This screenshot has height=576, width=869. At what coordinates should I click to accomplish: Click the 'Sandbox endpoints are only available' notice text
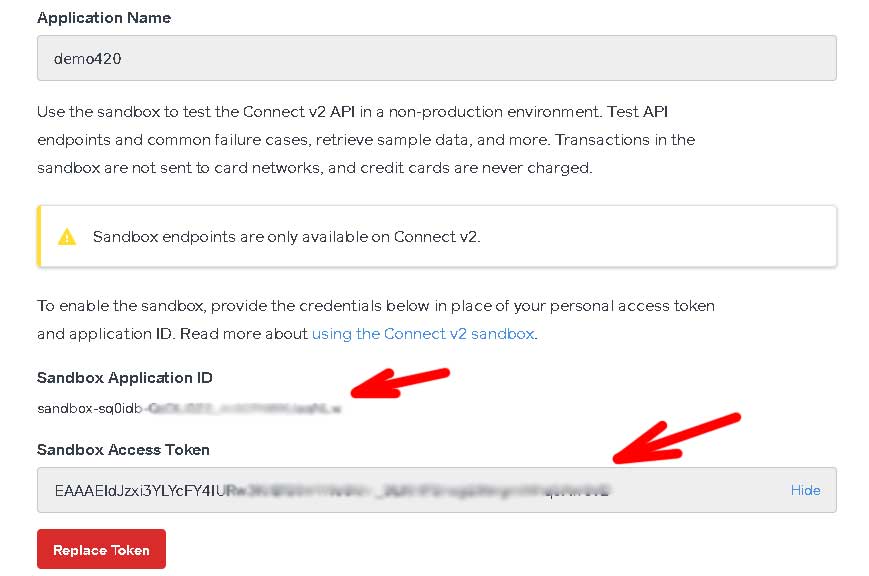click(287, 237)
